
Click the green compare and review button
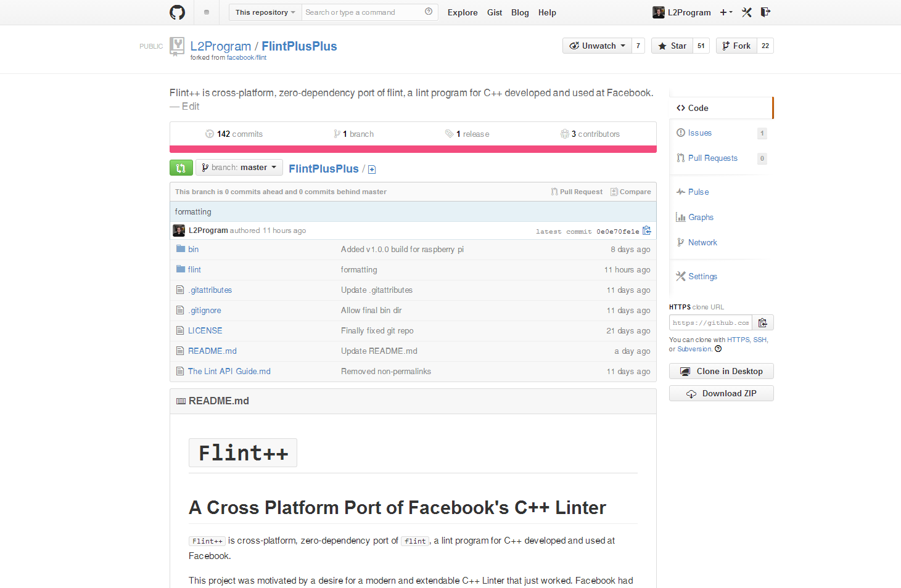click(x=181, y=168)
